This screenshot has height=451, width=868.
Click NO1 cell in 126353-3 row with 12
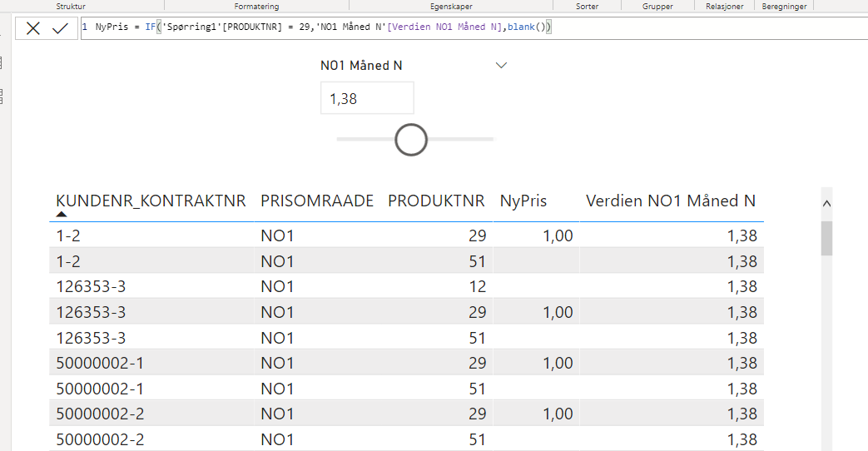point(277,286)
